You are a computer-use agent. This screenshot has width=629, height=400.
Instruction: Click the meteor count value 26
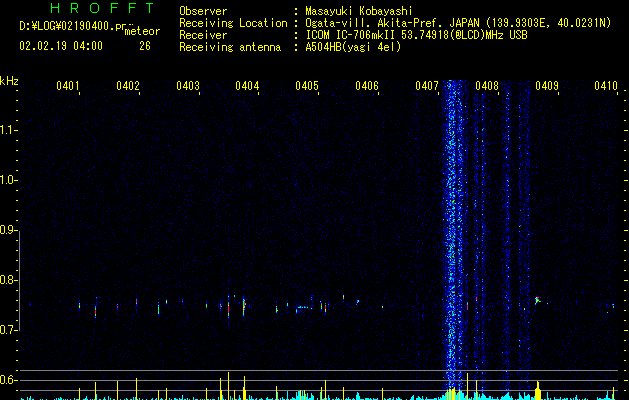pos(145,46)
